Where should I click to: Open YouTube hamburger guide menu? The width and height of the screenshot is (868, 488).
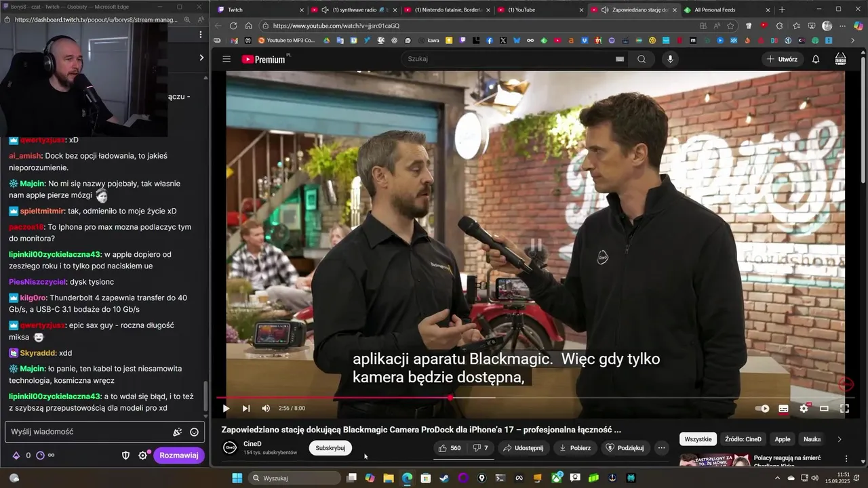226,59
